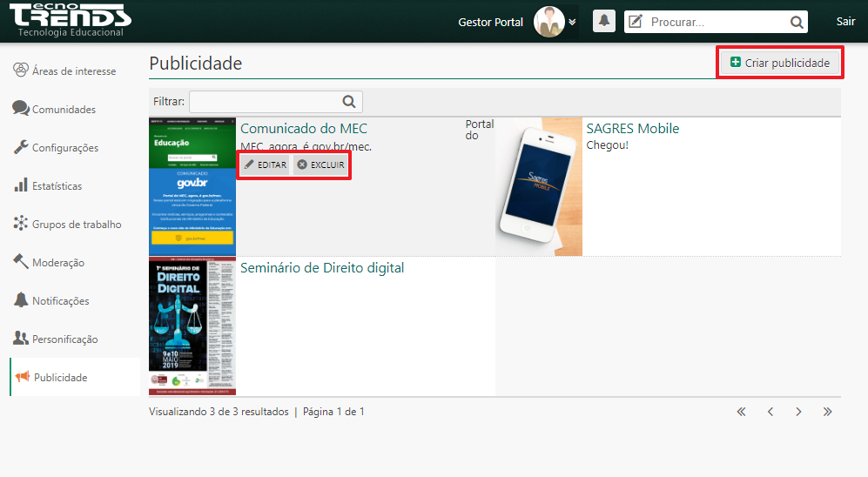Click the magnifying glass in Procurar box
The width and height of the screenshot is (868, 477).
(x=796, y=23)
